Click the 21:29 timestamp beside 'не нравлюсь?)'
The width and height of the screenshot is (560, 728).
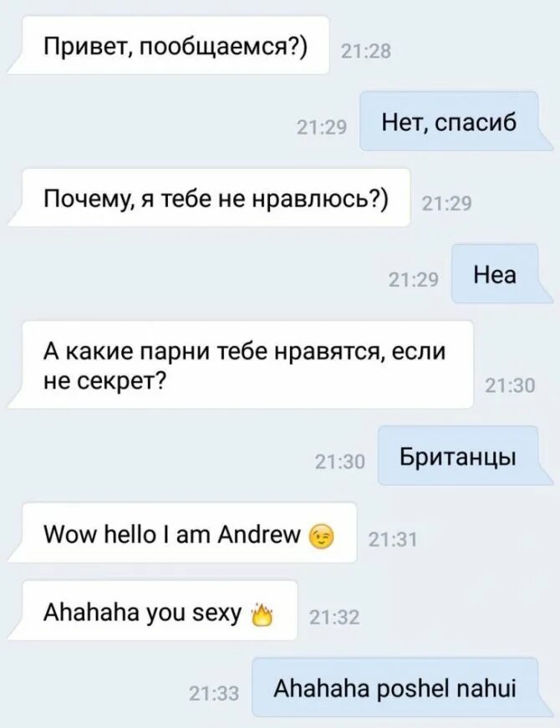[446, 204]
